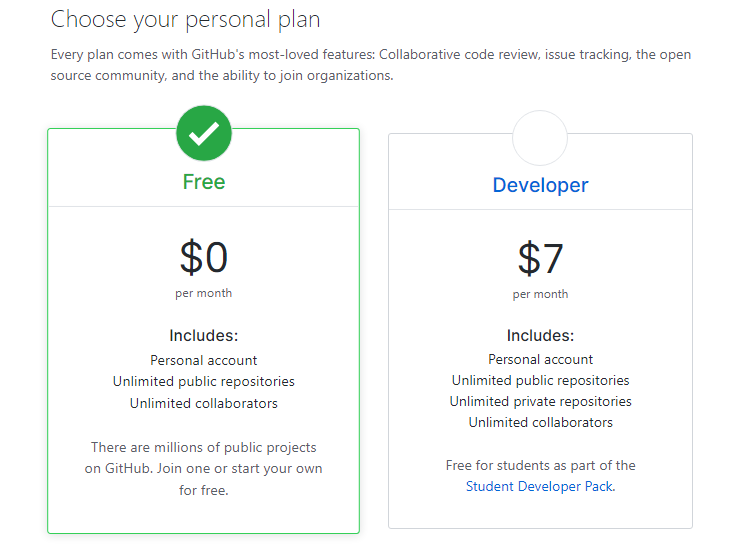The image size is (746, 552).
Task: Click 'Unlimited public repositories' in Free plan
Action: pos(204,382)
